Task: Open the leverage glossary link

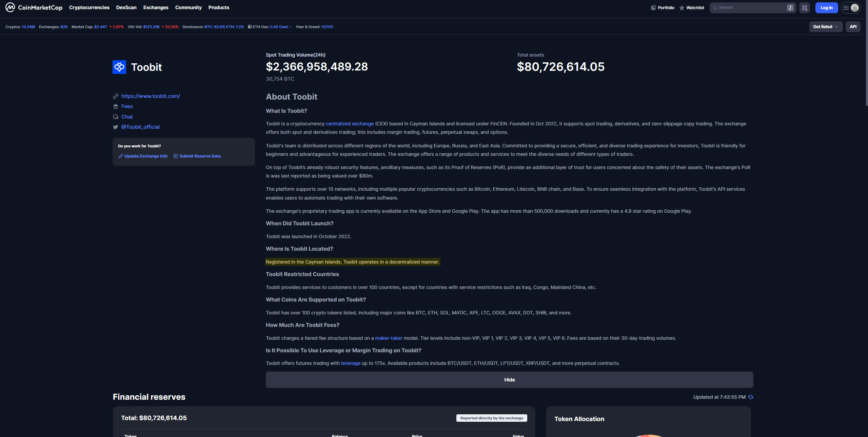Action: pos(351,363)
